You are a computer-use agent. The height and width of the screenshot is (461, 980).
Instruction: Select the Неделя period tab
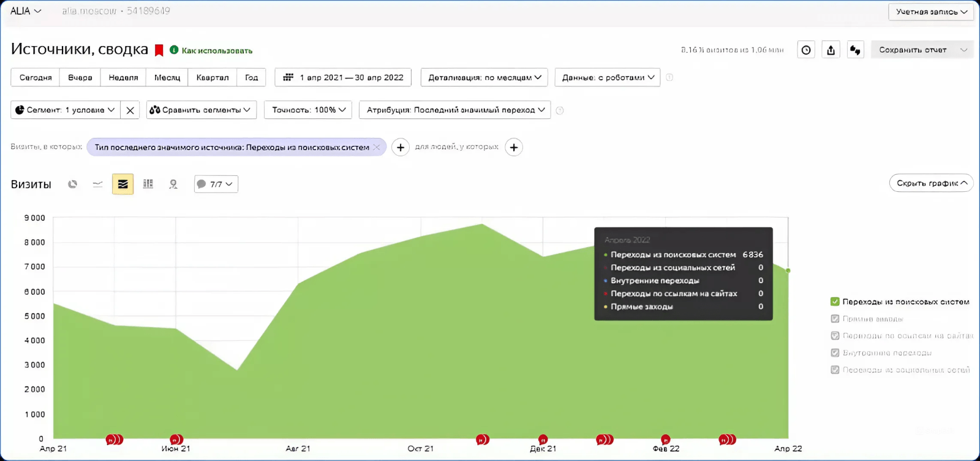123,77
